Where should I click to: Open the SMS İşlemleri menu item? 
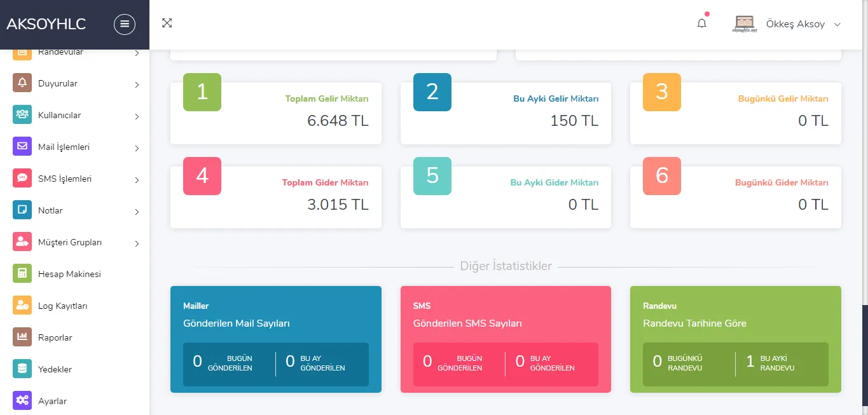(x=74, y=179)
